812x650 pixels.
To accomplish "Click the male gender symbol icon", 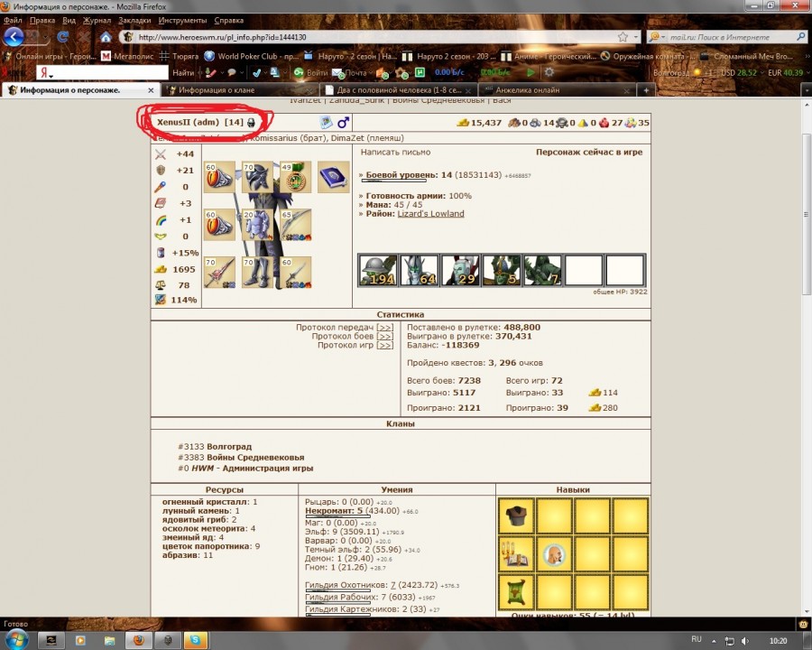I will [344, 123].
